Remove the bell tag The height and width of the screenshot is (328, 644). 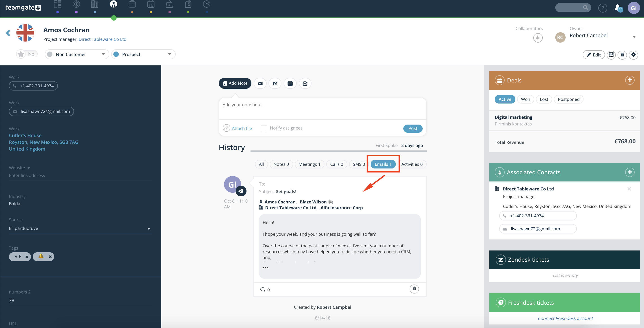pos(50,257)
